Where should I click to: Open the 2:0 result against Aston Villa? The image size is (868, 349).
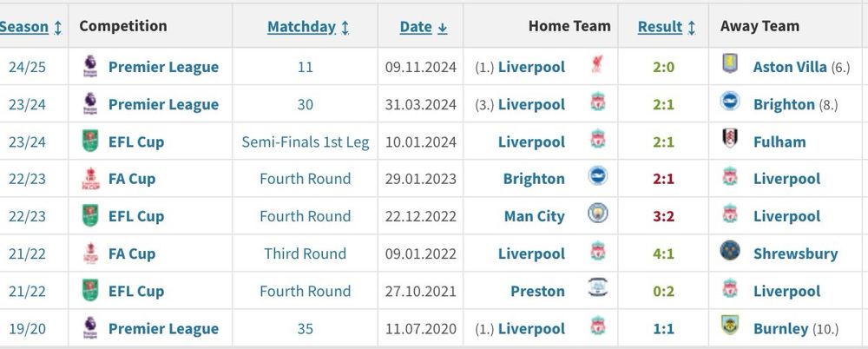(663, 67)
